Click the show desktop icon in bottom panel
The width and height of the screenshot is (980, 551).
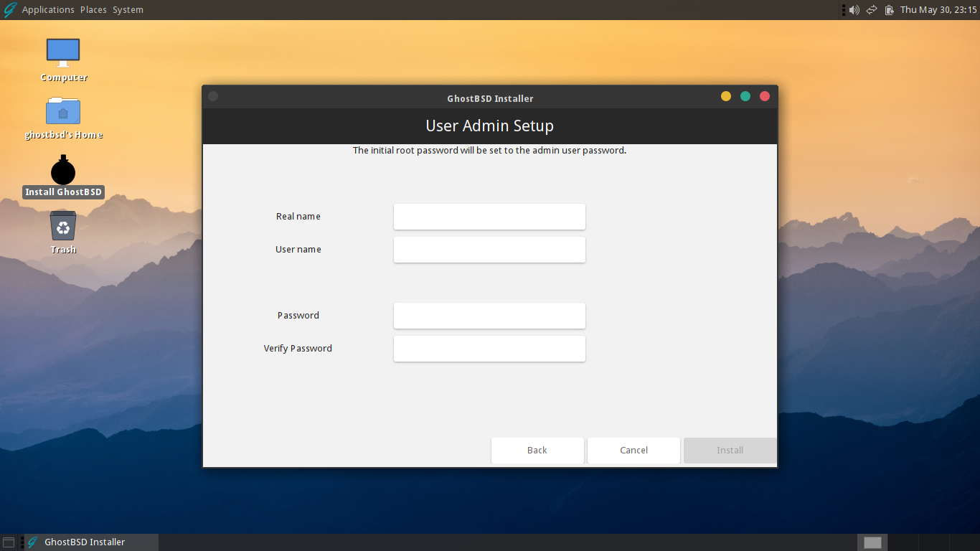click(9, 542)
